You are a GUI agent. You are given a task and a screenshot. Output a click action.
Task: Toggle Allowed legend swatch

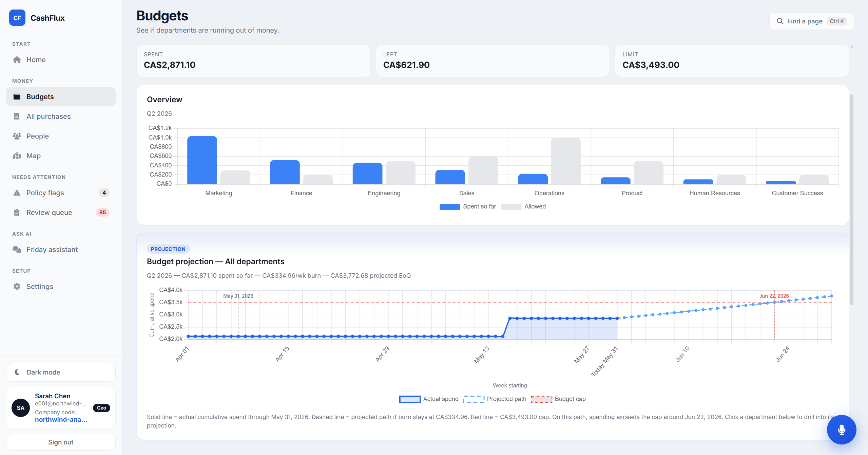click(x=511, y=206)
